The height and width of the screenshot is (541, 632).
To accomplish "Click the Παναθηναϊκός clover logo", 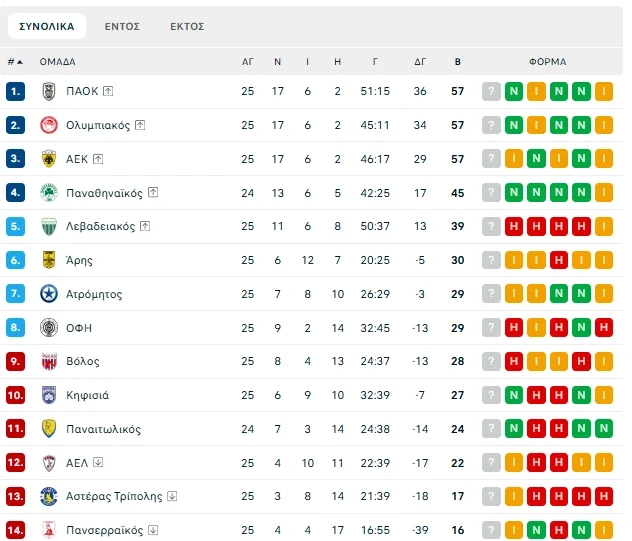I will click(48, 193).
